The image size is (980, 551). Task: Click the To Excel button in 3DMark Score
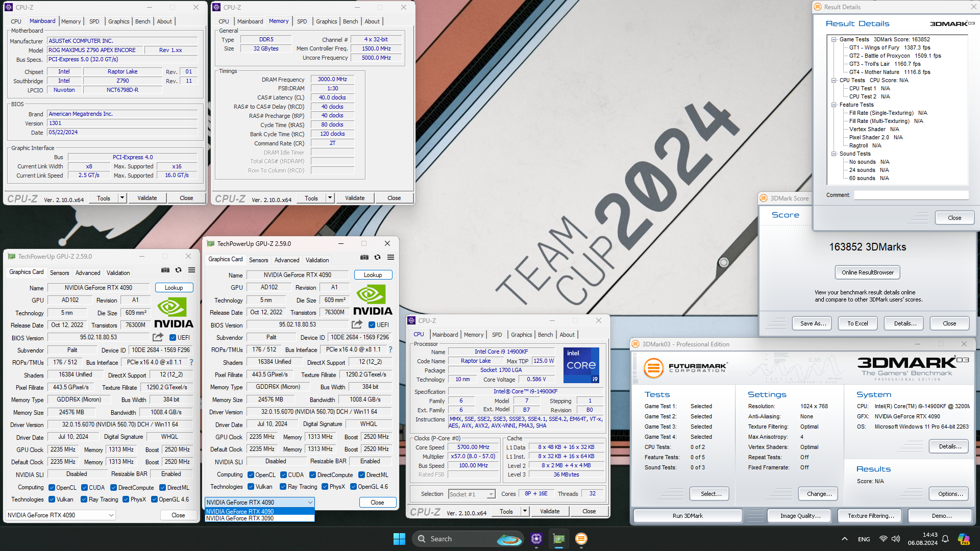point(857,323)
